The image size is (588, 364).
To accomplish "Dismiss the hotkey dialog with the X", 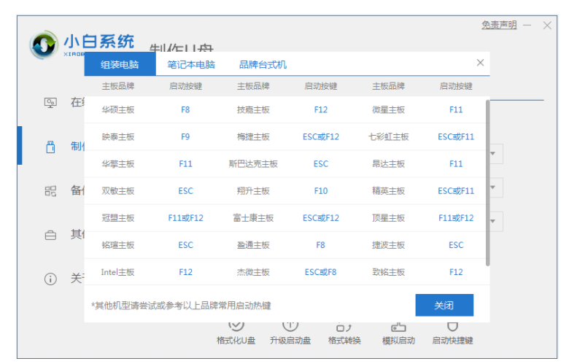I will click(480, 63).
